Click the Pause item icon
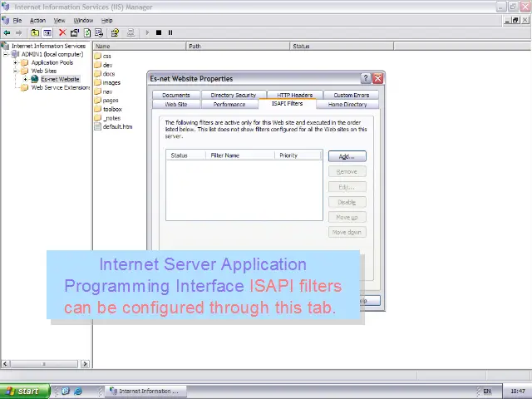Image resolution: width=532 pixels, height=399 pixels. tap(170, 32)
